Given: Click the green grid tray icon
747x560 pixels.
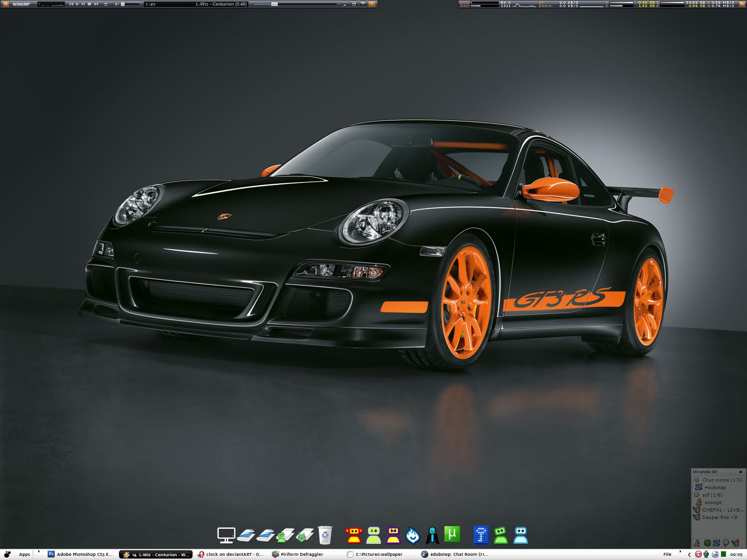Looking at the screenshot, I should (723, 554).
